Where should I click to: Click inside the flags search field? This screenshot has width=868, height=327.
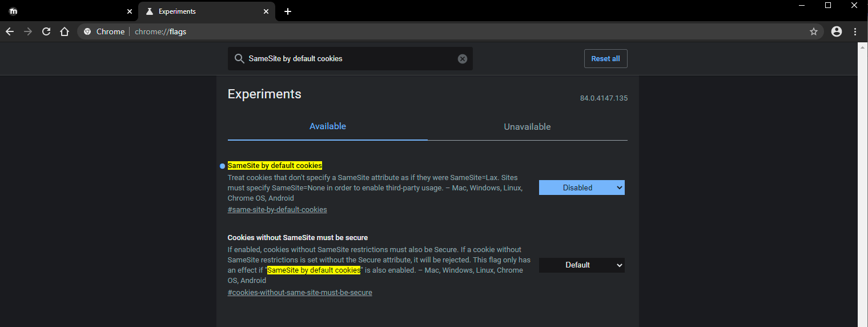[x=350, y=59]
